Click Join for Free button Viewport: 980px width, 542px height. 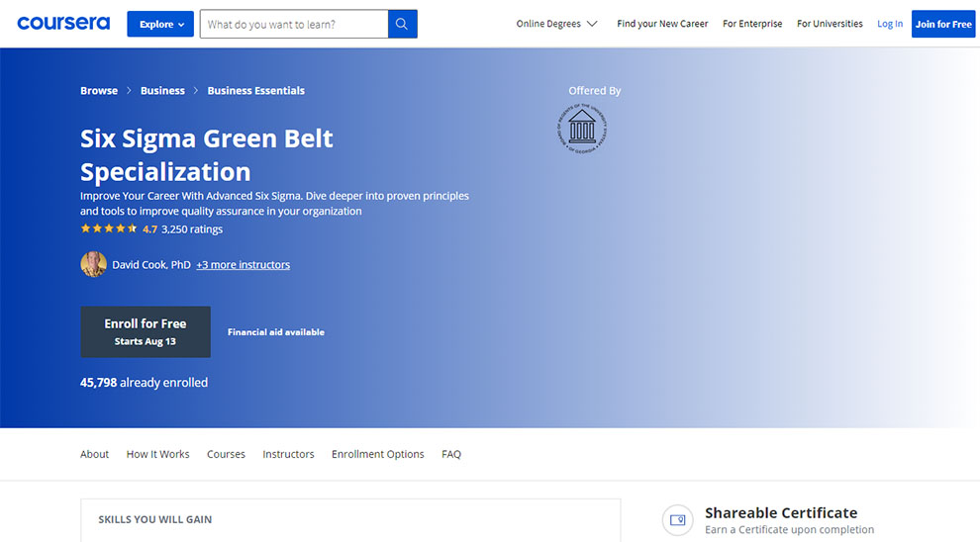[943, 24]
